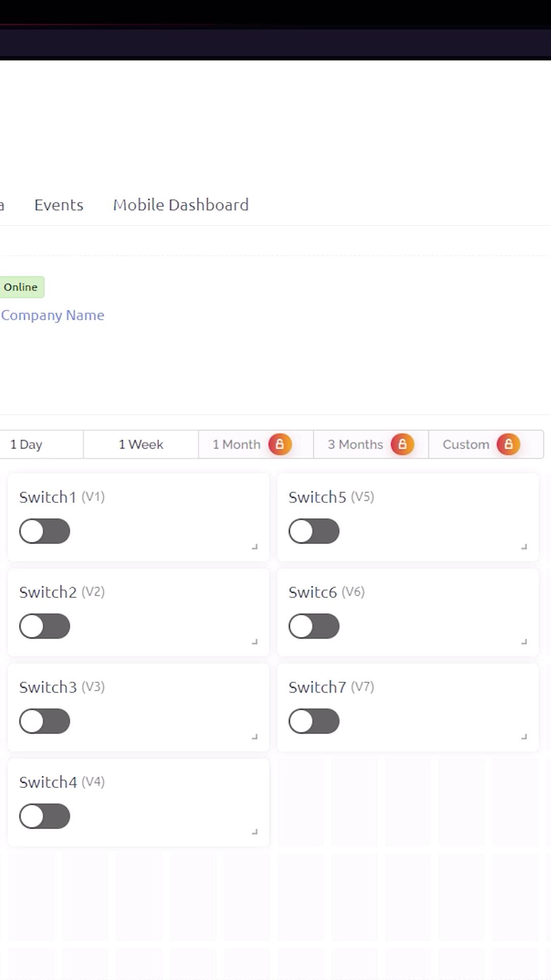This screenshot has height=980, width=551.
Task: Enable Switch3 (V3) toggle
Action: (x=44, y=721)
